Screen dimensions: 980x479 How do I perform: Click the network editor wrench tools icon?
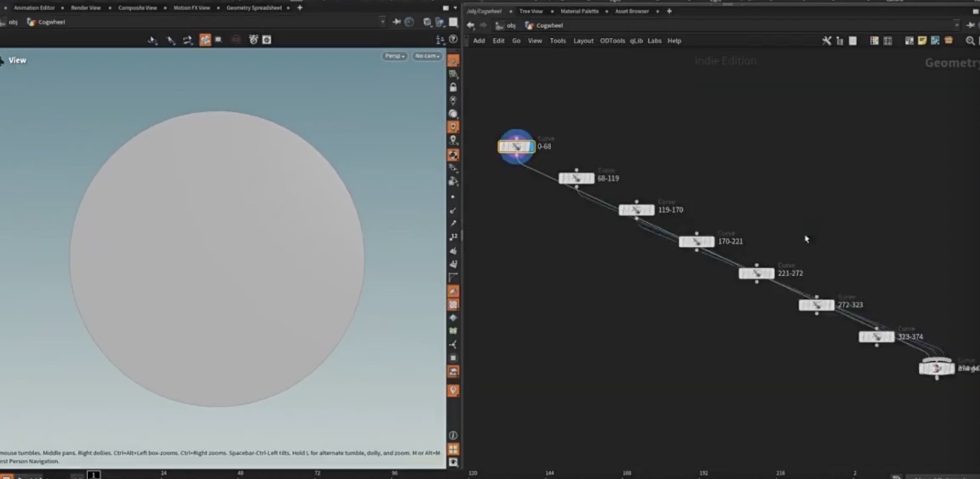point(826,41)
